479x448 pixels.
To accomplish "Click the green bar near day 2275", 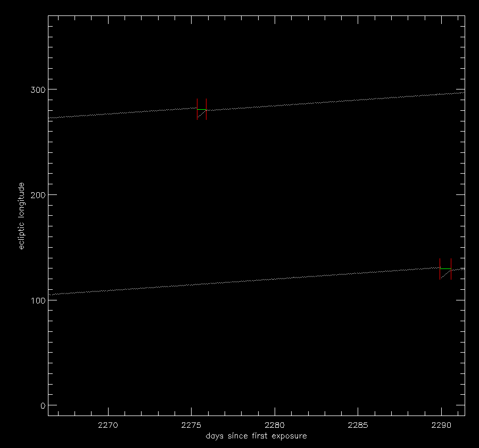I will pyautogui.click(x=202, y=109).
